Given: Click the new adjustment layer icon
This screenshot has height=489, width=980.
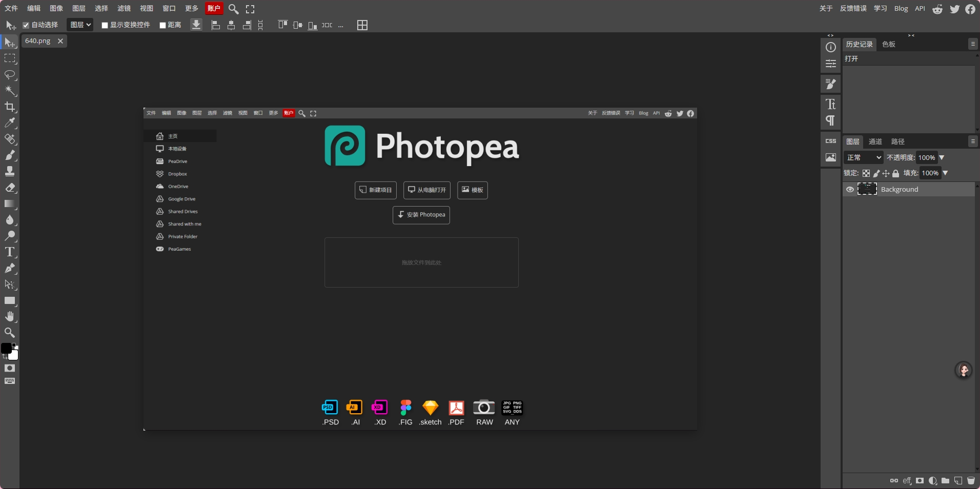Looking at the screenshot, I should [x=932, y=481].
